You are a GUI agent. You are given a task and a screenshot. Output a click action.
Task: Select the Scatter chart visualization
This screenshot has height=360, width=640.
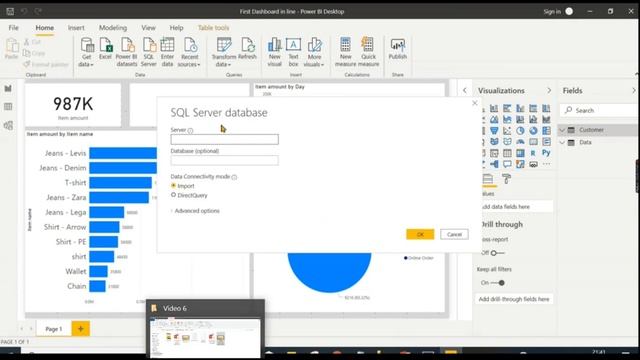coord(507,131)
